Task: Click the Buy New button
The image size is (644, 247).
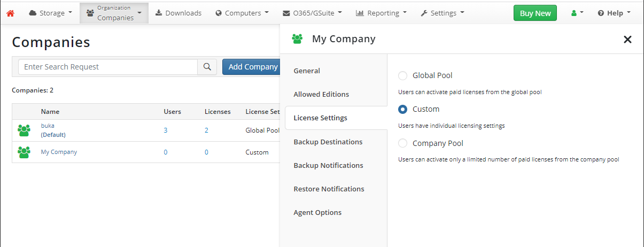Action: pyautogui.click(x=535, y=13)
